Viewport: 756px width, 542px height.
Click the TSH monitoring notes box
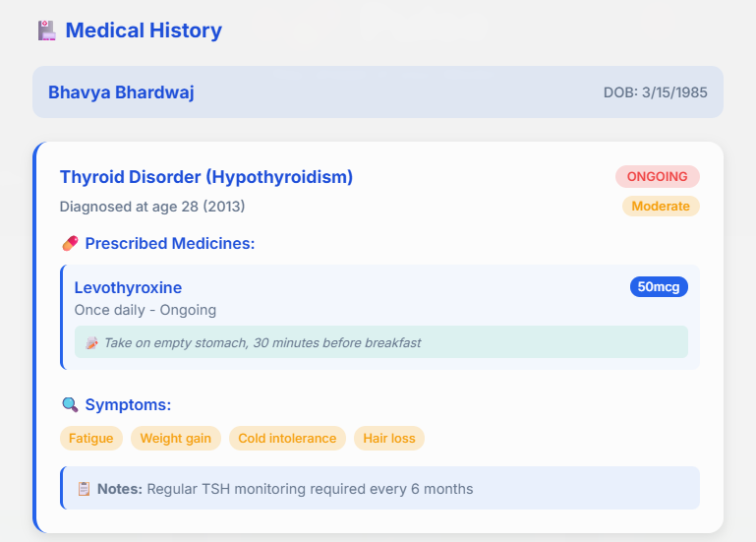pos(379,488)
